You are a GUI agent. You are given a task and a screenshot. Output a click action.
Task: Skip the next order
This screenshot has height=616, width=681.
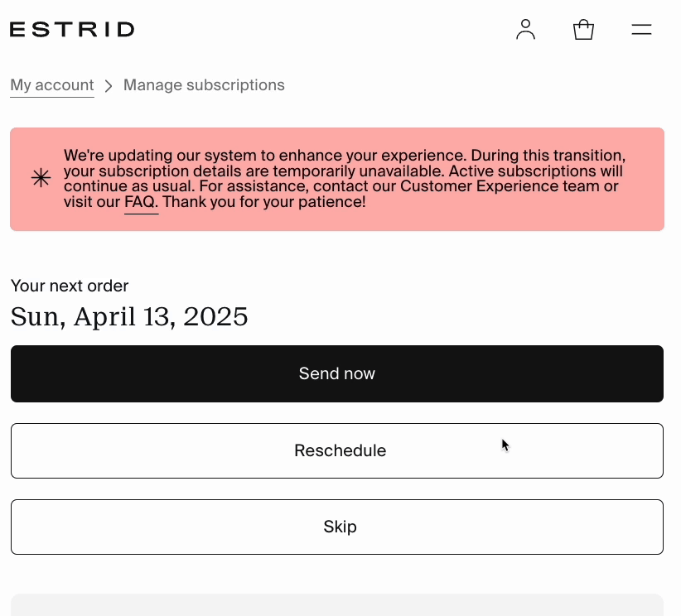pos(337,527)
